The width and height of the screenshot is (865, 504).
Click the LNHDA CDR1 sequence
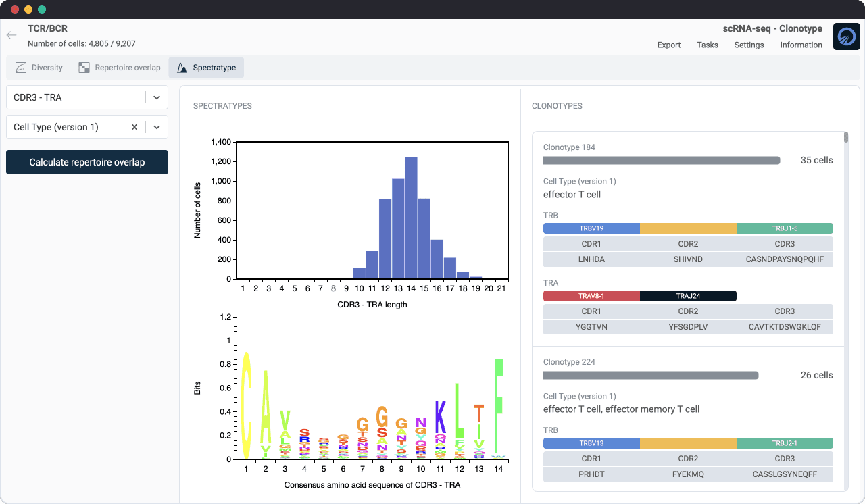(591, 259)
